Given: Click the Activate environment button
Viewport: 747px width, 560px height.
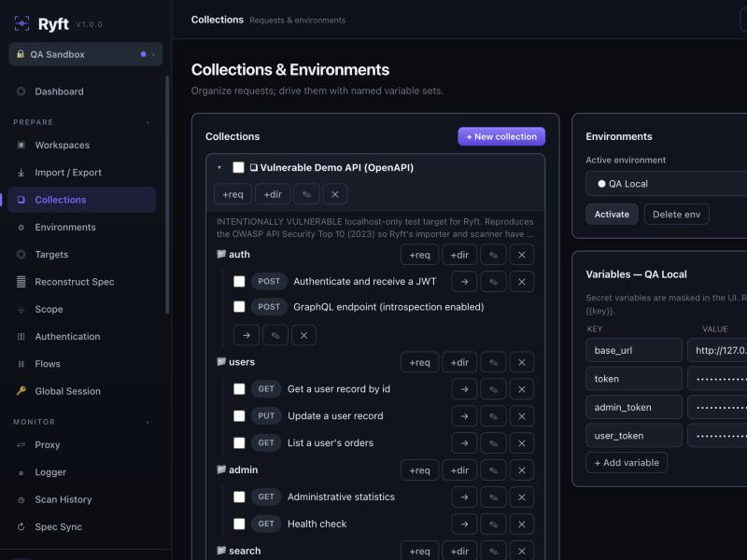Looking at the screenshot, I should pyautogui.click(x=612, y=215).
